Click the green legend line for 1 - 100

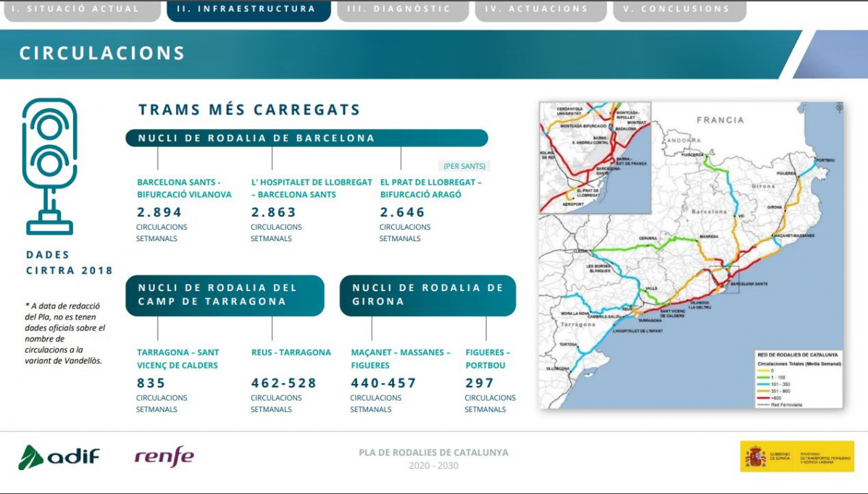click(x=764, y=377)
